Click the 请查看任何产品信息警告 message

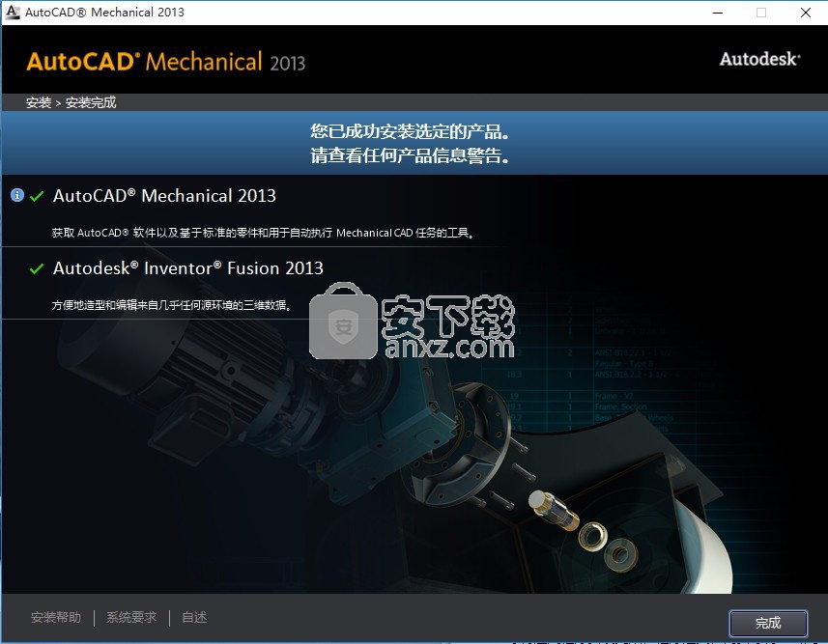point(410,155)
